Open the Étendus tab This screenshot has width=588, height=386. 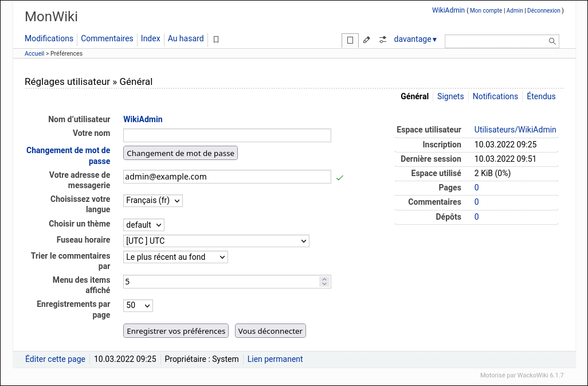pos(541,96)
